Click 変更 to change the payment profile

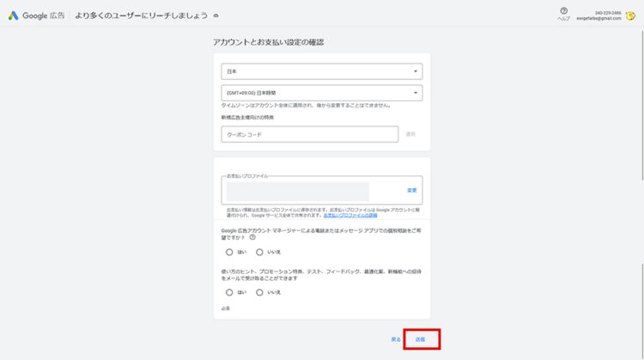[411, 191]
